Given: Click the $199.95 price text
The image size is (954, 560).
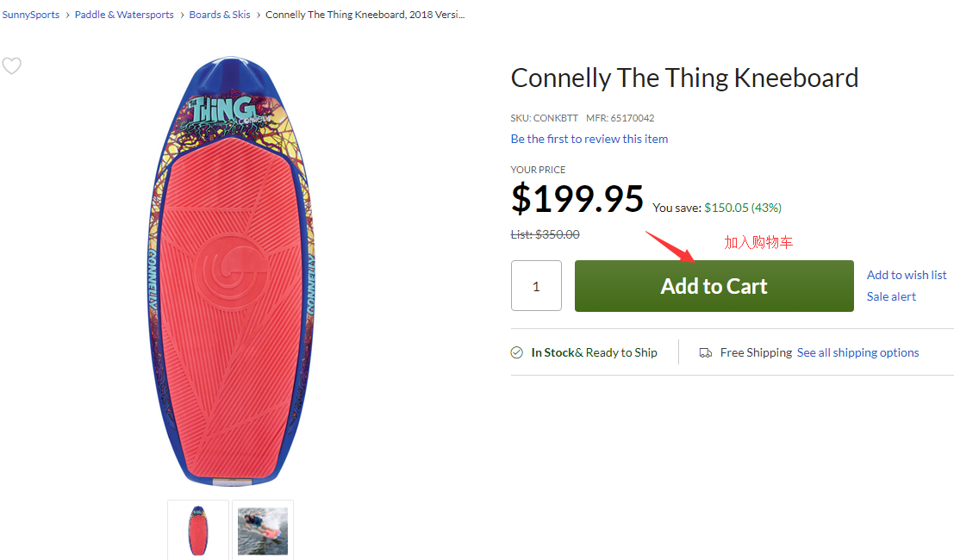Looking at the screenshot, I should (577, 199).
